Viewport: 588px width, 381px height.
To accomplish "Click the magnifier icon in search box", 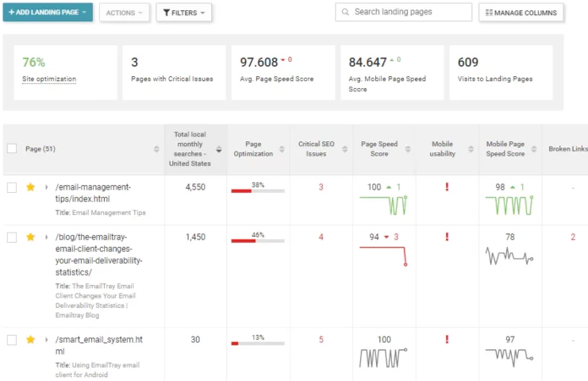I will [x=345, y=13].
